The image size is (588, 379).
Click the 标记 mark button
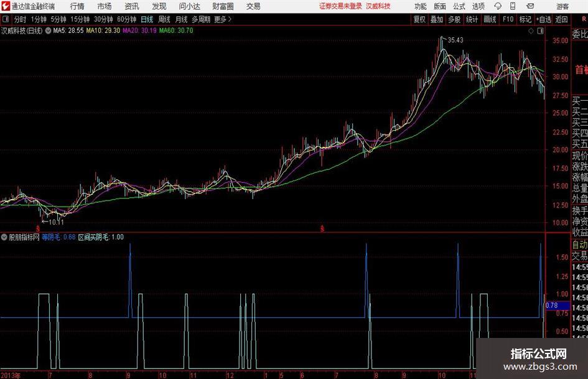[525, 19]
